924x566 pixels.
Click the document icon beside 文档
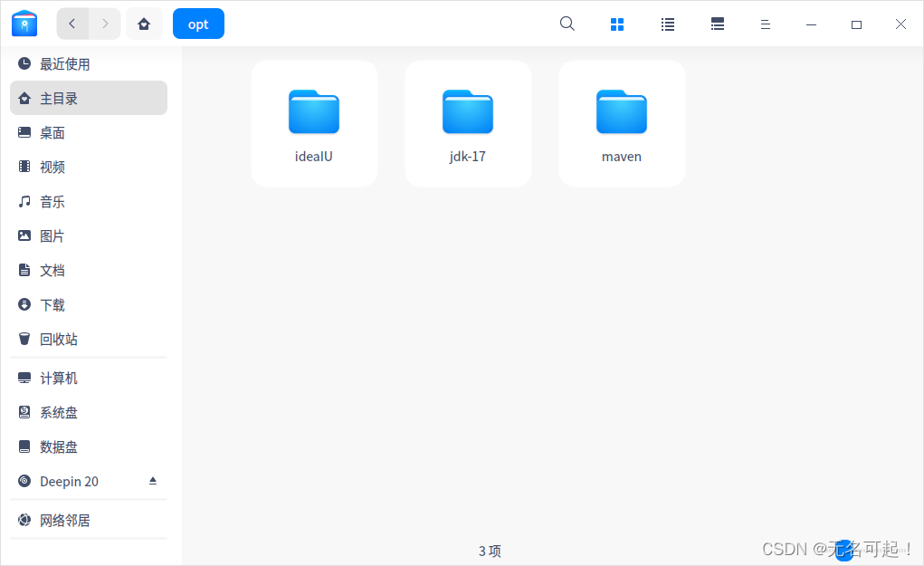click(24, 270)
